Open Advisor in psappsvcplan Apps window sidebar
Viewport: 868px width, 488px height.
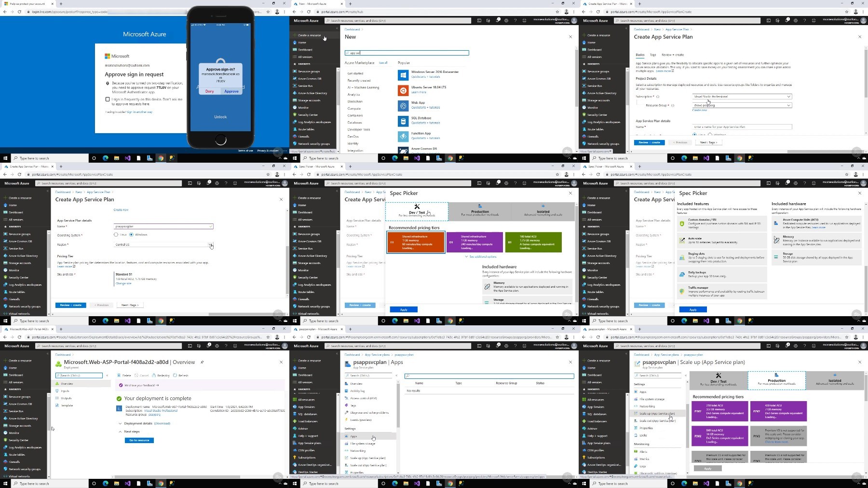tap(303, 429)
